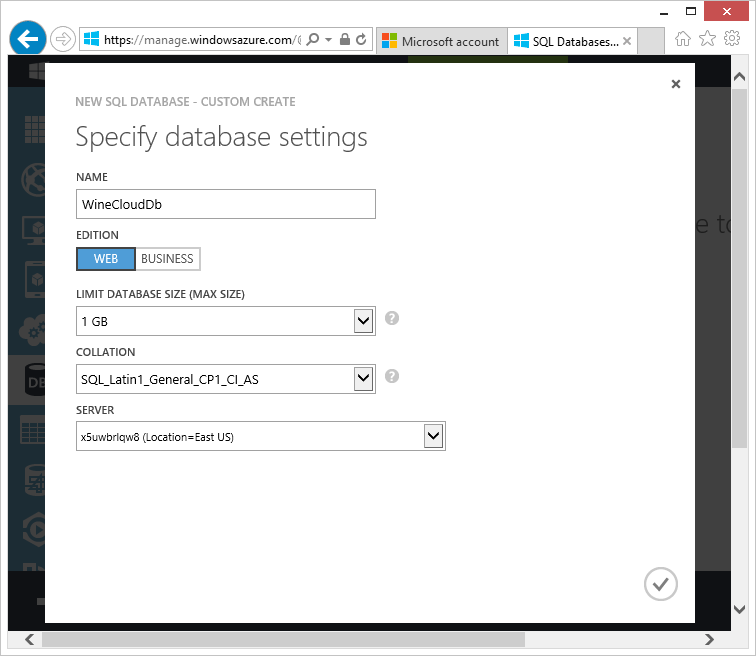This screenshot has width=756, height=656.
Task: Click the browser refresh icon
Action: coord(361,39)
